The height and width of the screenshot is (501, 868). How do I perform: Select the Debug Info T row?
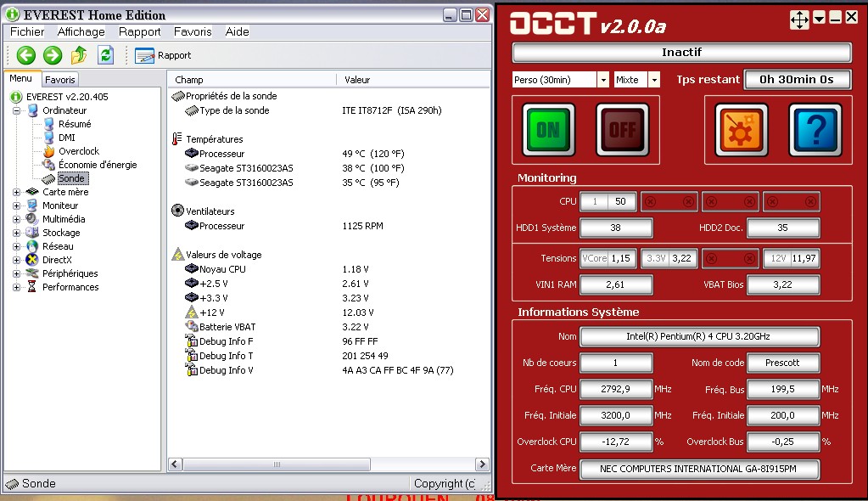coord(329,356)
